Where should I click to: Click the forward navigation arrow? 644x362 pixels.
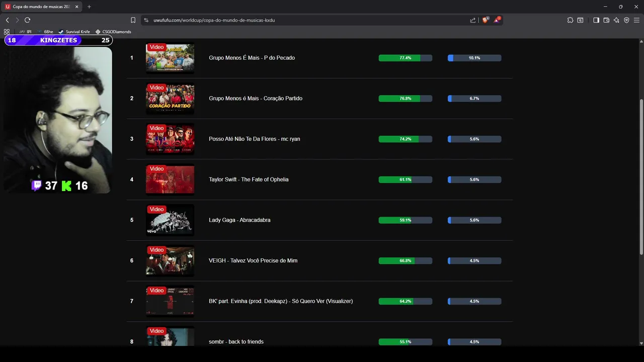pos(17,20)
